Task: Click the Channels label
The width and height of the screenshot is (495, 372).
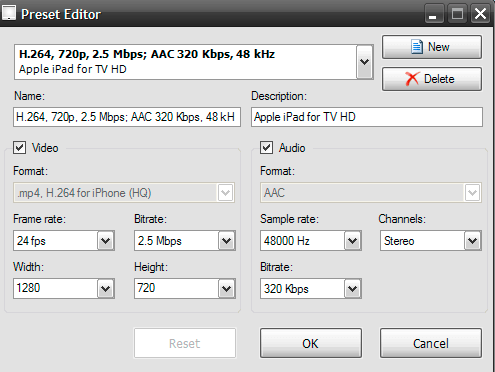Action: tap(402, 219)
